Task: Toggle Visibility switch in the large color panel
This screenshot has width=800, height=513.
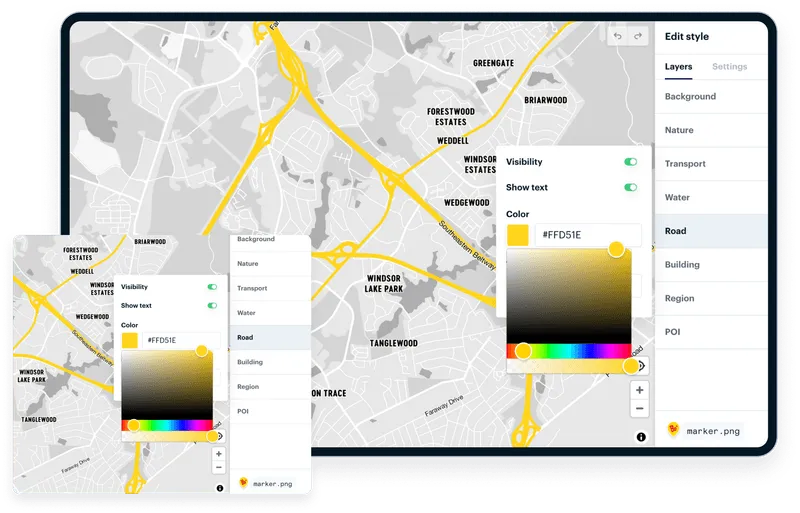Action: tap(630, 162)
